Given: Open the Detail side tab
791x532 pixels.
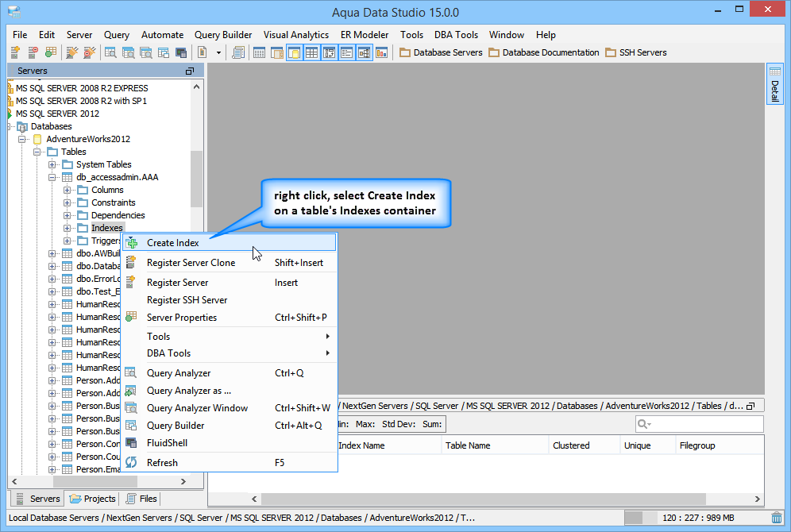Looking at the screenshot, I should pyautogui.click(x=775, y=83).
